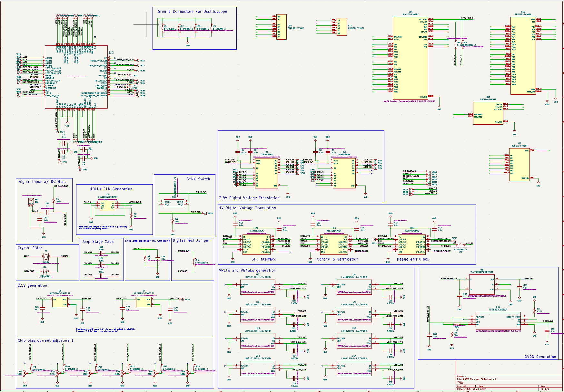Select the 'VREFs and VBASEs generation' label

coord(247,271)
